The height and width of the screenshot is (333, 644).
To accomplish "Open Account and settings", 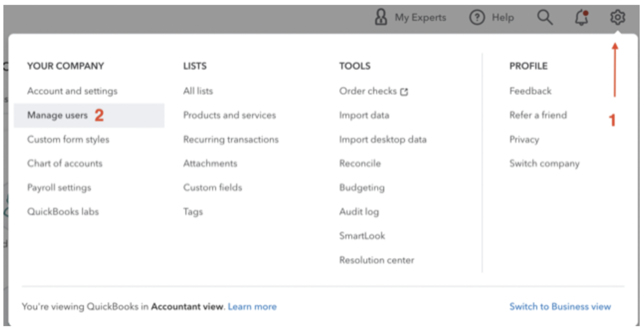I will point(72,91).
